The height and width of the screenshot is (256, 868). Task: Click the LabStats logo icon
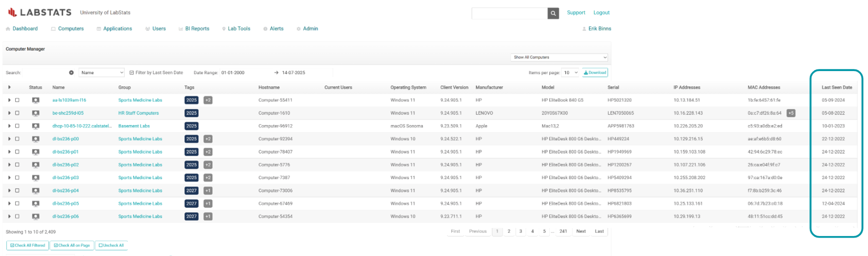(x=12, y=12)
